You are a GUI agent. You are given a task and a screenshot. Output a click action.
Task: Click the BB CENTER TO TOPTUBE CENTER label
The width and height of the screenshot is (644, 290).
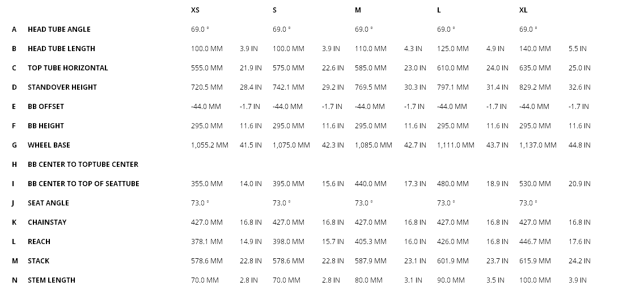pos(83,165)
